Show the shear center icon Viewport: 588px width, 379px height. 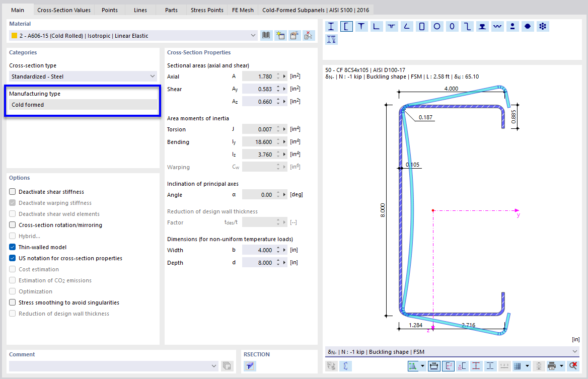click(462, 366)
